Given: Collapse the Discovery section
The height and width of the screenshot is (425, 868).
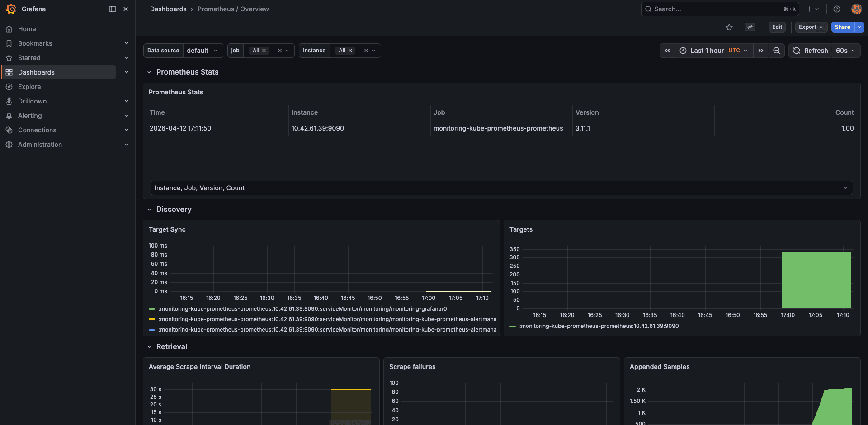Looking at the screenshot, I should tap(150, 209).
